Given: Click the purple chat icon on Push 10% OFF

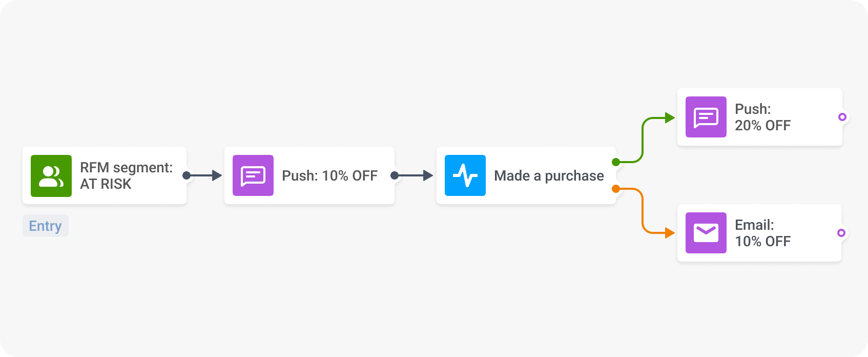Looking at the screenshot, I should (253, 176).
